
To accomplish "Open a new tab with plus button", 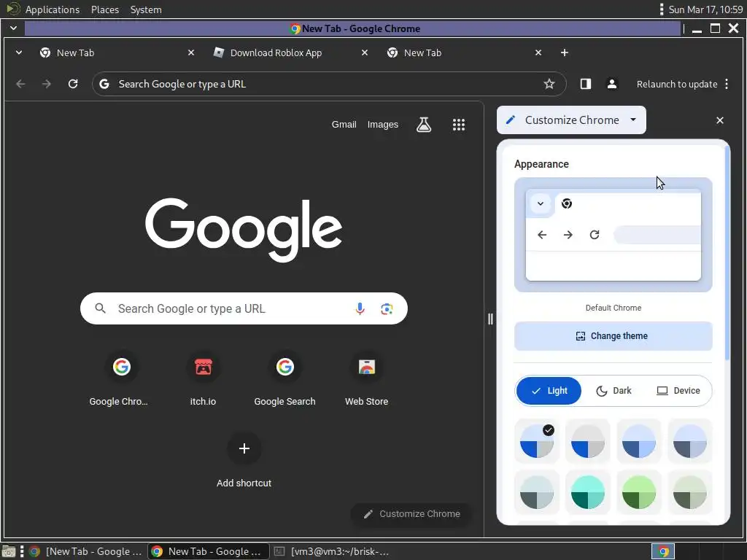I will pyautogui.click(x=565, y=52).
